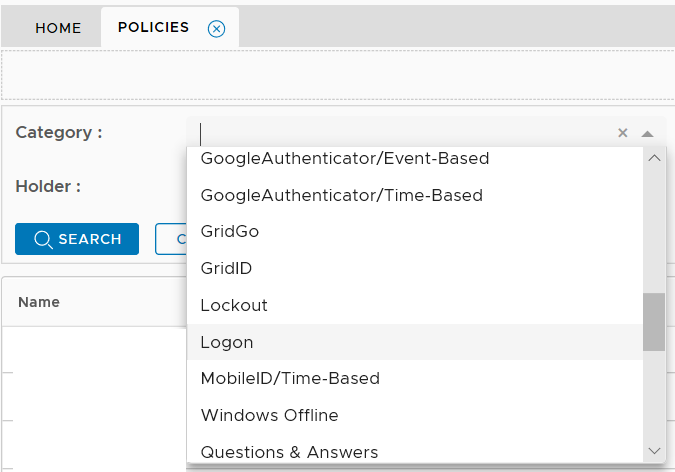
Task: Switch to the HOME tab
Action: (x=58, y=28)
